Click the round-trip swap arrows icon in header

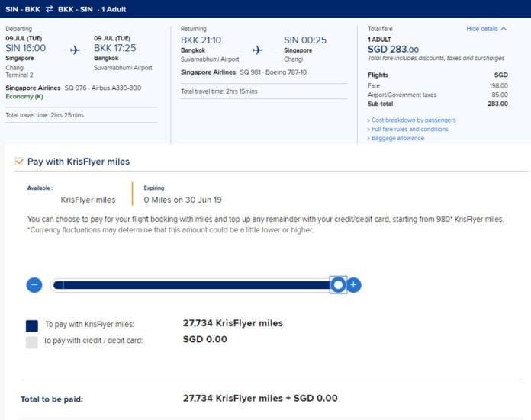click(x=50, y=9)
